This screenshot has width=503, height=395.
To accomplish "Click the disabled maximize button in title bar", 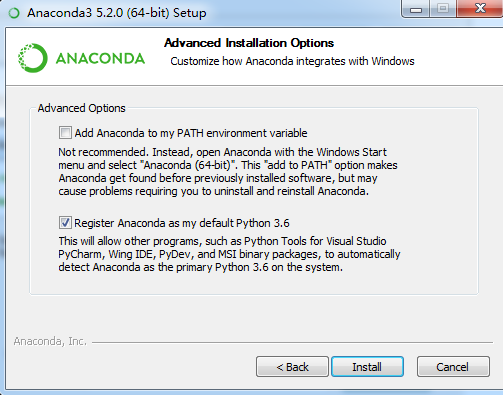I will point(443,9).
